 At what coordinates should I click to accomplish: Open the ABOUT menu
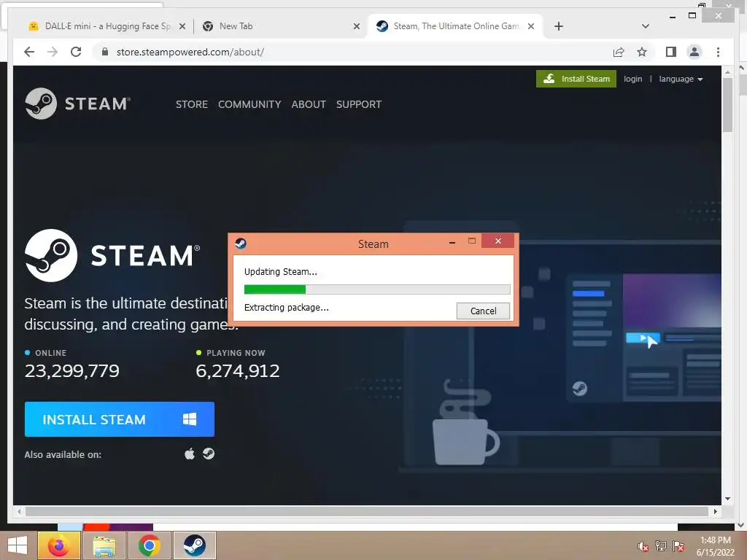click(309, 104)
